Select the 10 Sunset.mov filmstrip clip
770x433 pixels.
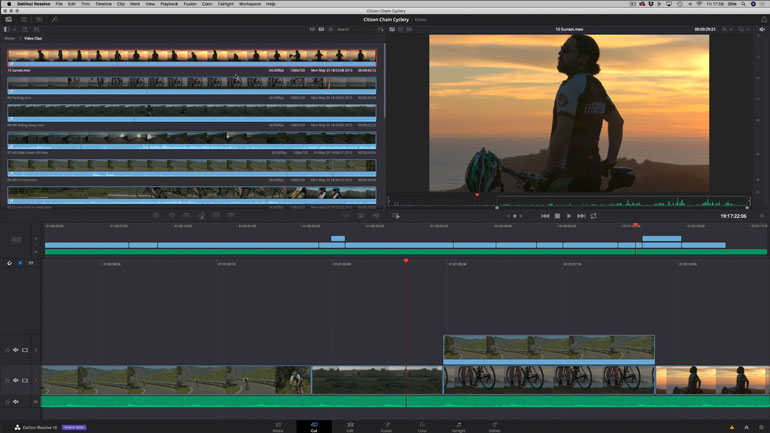point(192,57)
